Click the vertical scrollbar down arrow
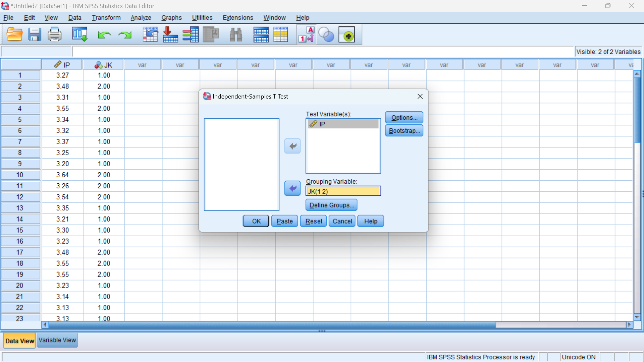The image size is (644, 362). [x=637, y=317]
